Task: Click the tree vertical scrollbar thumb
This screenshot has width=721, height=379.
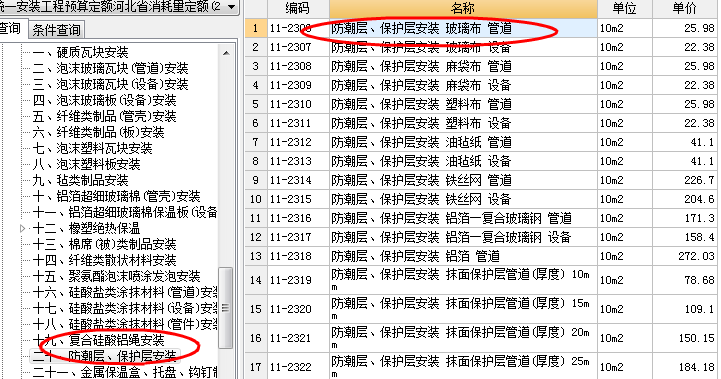Action: point(225,308)
